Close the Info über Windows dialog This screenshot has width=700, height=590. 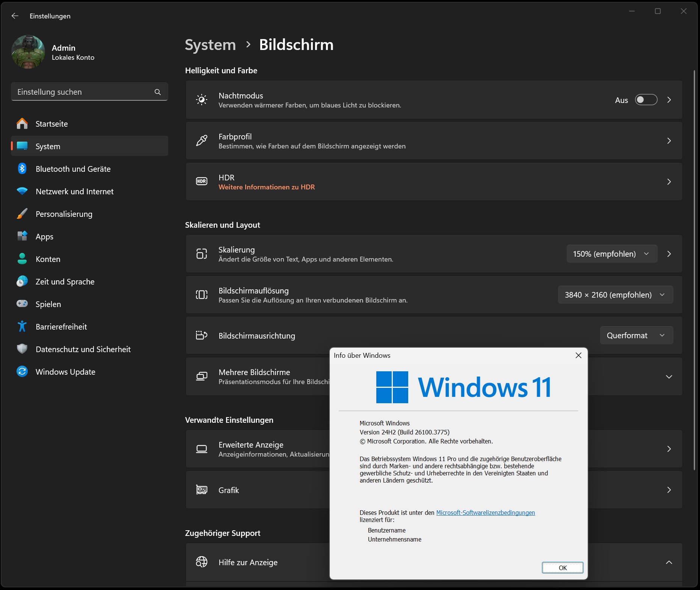click(x=578, y=356)
